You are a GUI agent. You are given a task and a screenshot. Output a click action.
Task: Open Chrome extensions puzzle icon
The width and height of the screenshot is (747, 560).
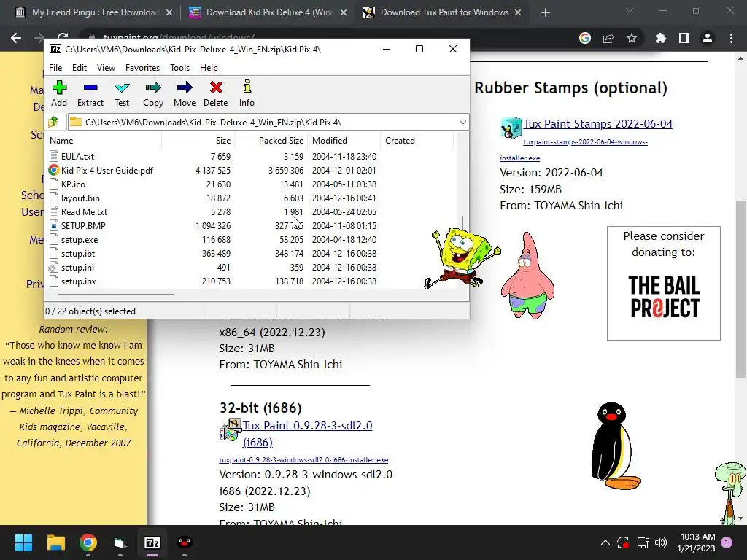tap(660, 38)
